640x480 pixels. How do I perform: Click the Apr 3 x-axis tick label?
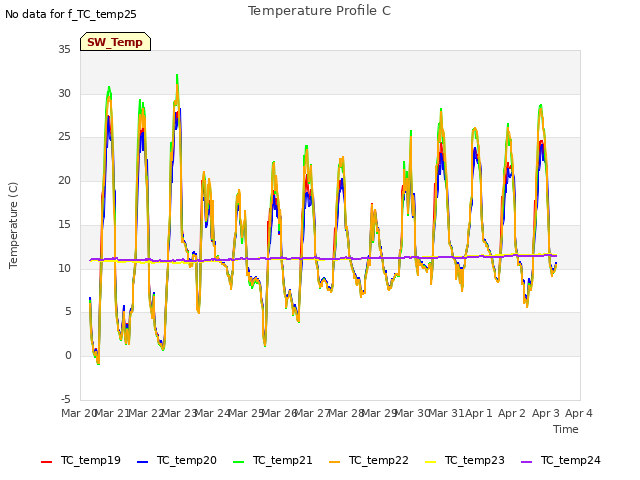[546, 413]
